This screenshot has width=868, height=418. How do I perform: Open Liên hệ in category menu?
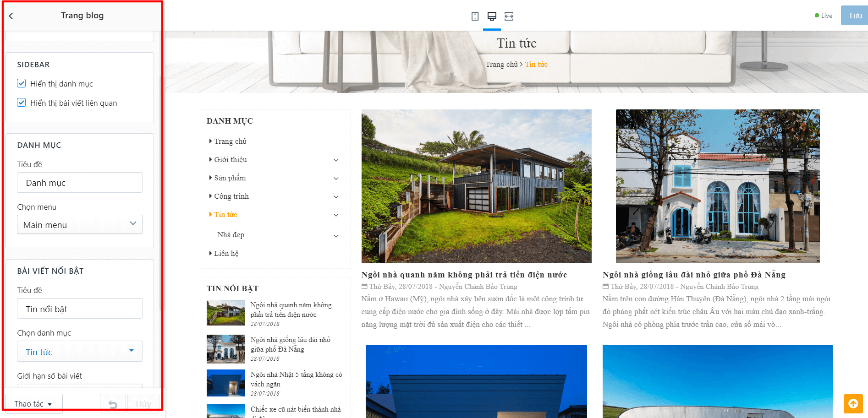(226, 253)
